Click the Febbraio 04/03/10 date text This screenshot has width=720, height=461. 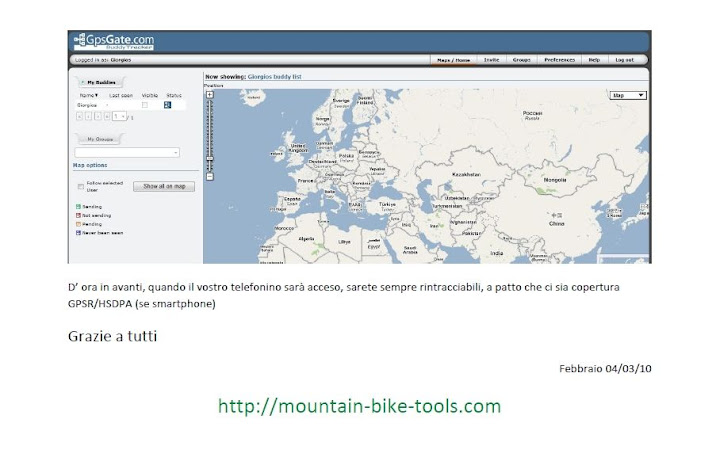click(605, 368)
